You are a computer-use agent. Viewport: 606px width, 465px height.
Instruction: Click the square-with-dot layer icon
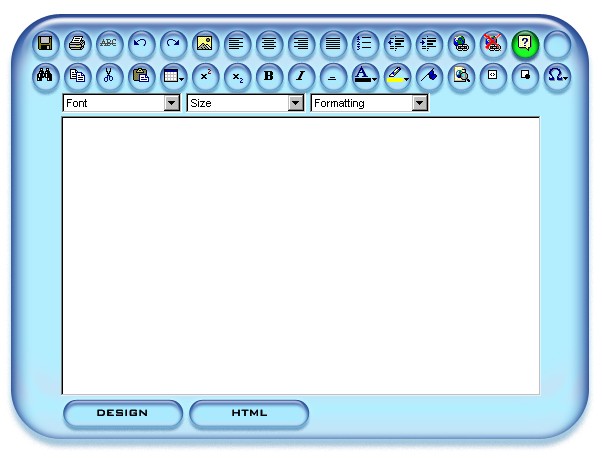[525, 76]
